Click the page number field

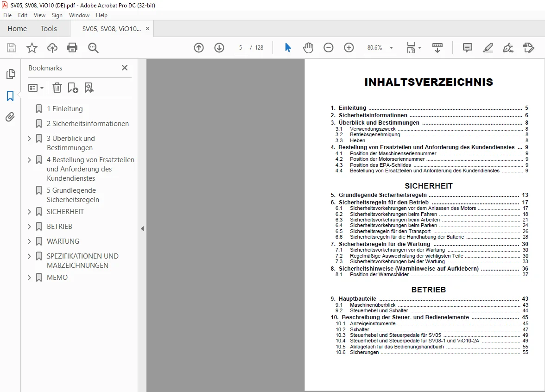click(241, 48)
